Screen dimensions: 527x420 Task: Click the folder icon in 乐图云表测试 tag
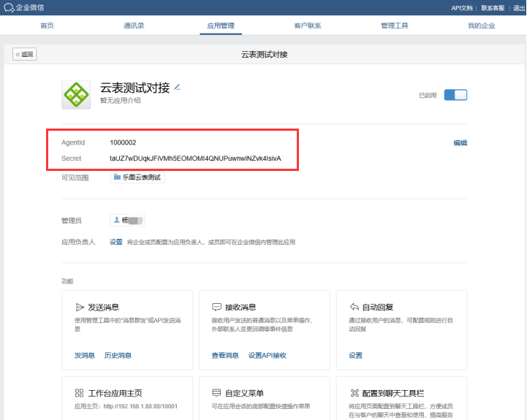pyautogui.click(x=117, y=177)
